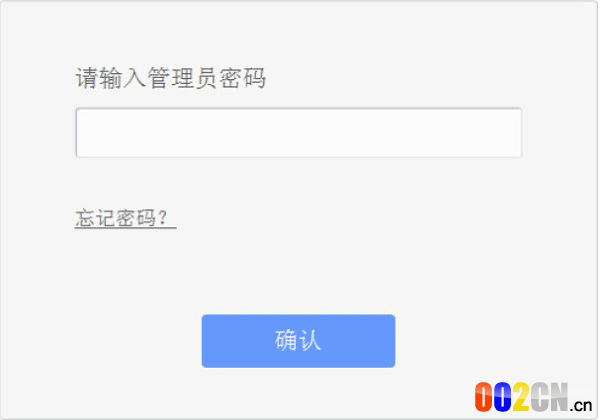Click the blue 确认 button

pyautogui.click(x=298, y=341)
